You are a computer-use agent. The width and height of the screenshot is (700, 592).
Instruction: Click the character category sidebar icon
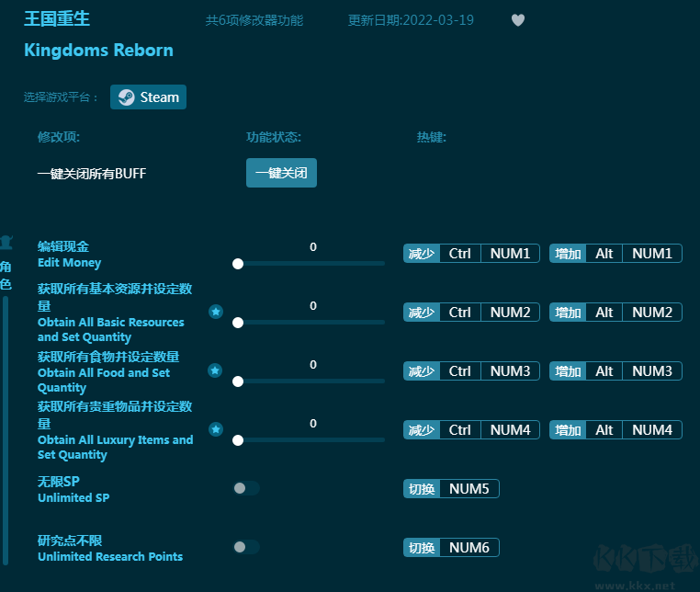pyautogui.click(x=6, y=243)
